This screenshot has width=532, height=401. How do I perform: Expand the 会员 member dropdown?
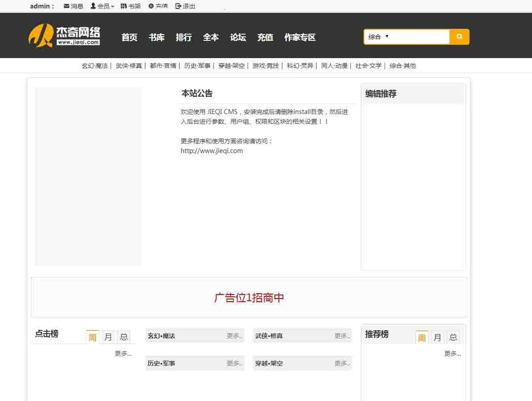tap(102, 6)
